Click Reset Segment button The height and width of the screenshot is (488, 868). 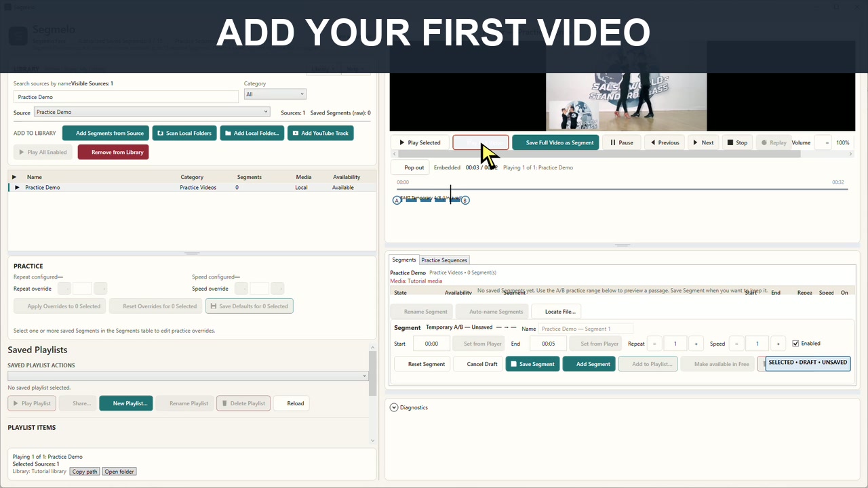click(422, 364)
